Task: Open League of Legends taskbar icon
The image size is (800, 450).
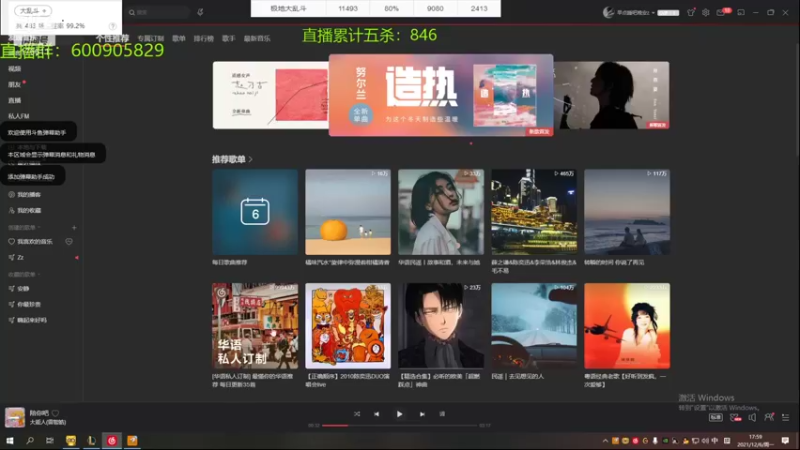Action: pyautogui.click(x=91, y=440)
